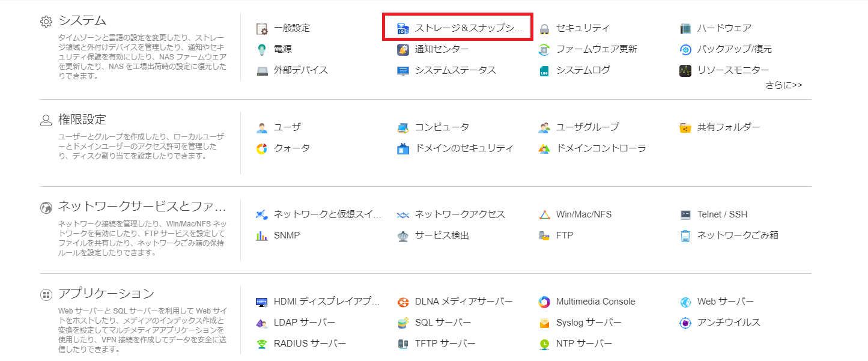Click the アンチウイルス antivirus icon

[685, 323]
